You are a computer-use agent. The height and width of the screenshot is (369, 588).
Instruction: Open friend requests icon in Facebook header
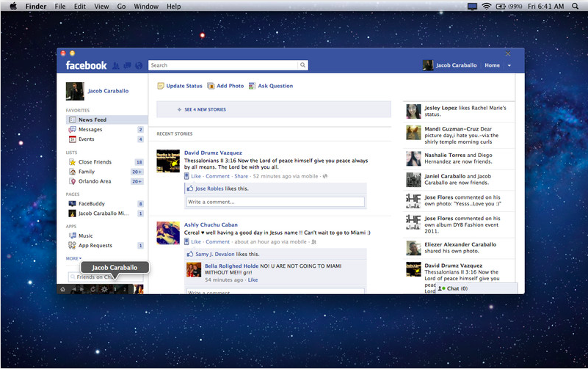[x=116, y=65]
